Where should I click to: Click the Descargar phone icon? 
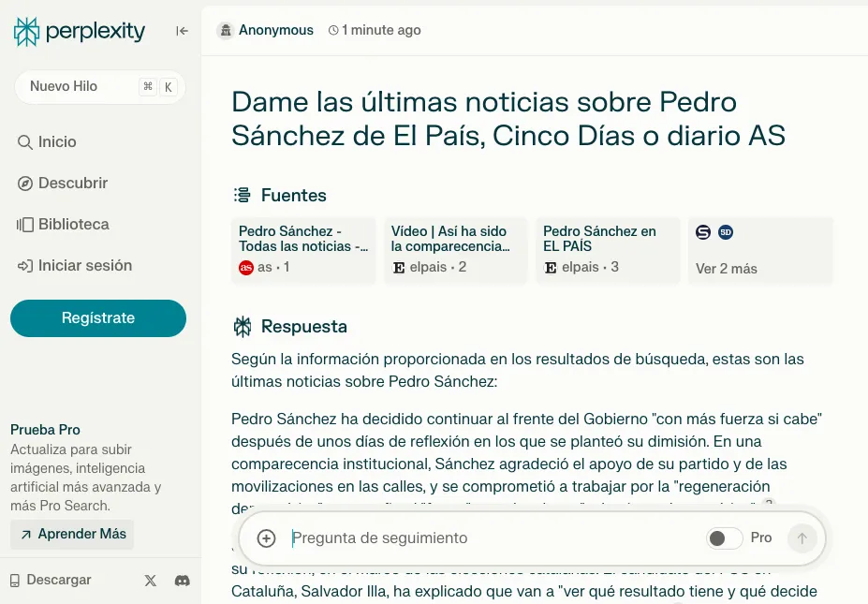[15, 581]
